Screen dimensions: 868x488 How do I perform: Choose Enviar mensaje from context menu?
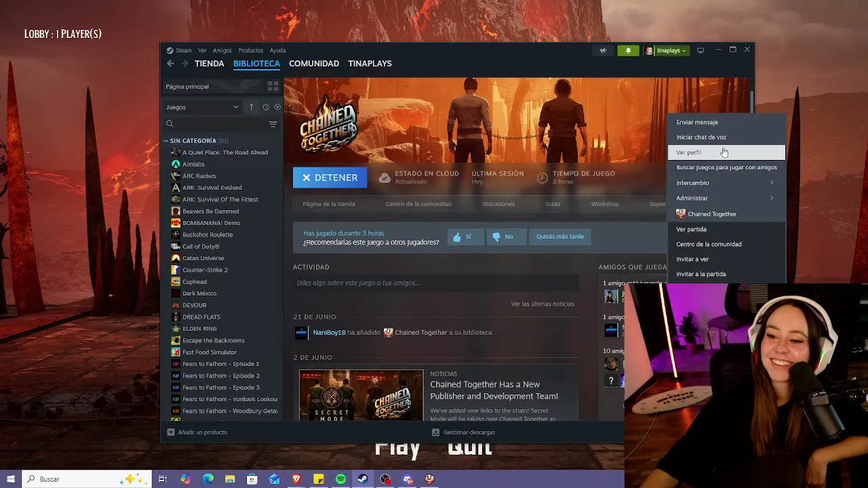click(x=726, y=122)
